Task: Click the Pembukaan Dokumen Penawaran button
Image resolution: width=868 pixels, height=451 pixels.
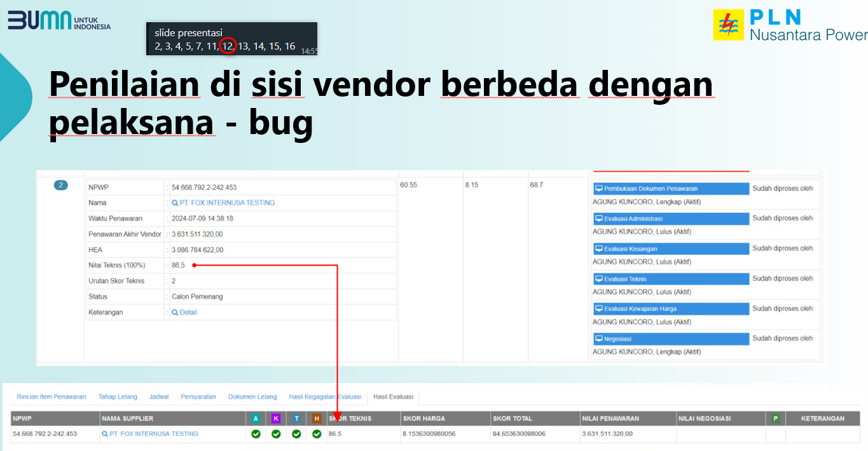Action: 671,189
